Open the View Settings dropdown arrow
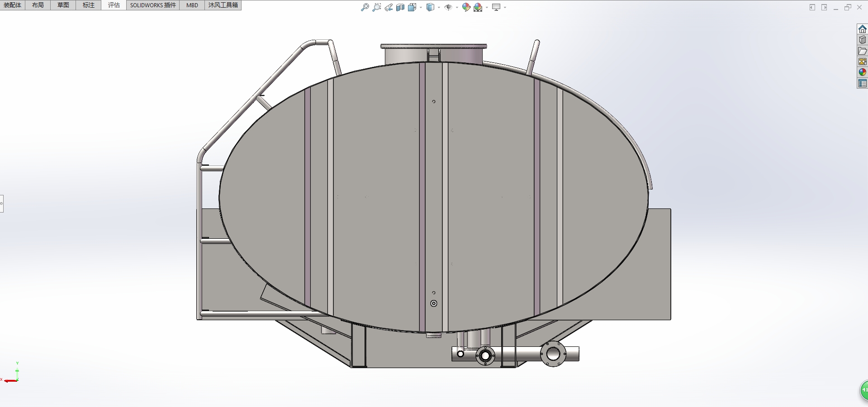The image size is (868, 407). 505,7
